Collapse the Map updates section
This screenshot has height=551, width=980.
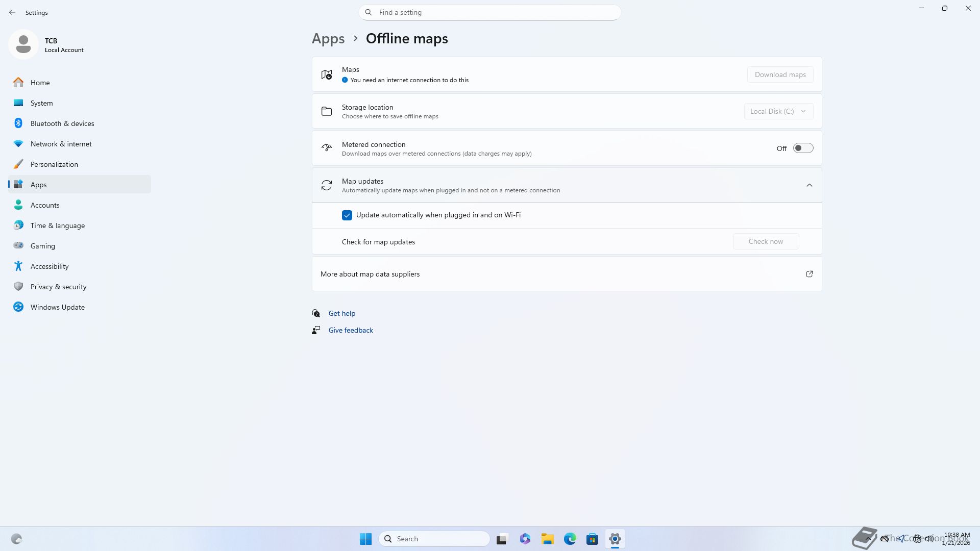click(809, 185)
